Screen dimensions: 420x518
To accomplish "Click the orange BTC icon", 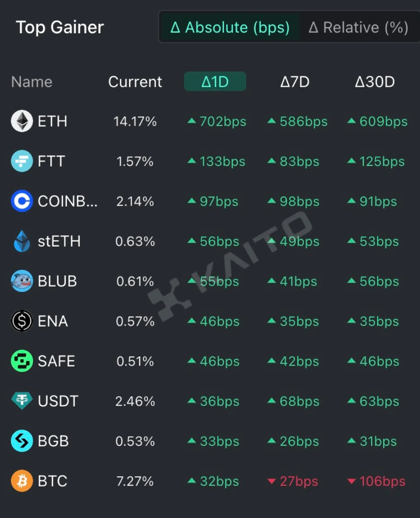I will [22, 481].
